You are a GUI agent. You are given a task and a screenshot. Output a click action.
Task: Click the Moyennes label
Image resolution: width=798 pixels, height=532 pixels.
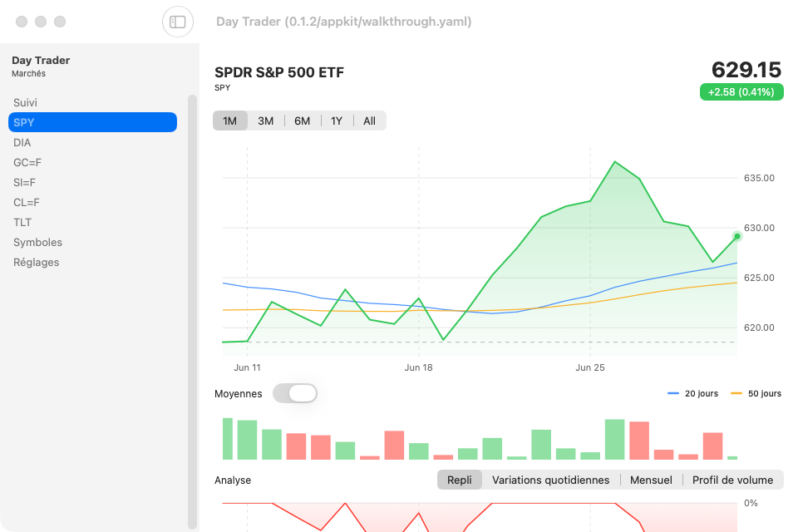[239, 394]
